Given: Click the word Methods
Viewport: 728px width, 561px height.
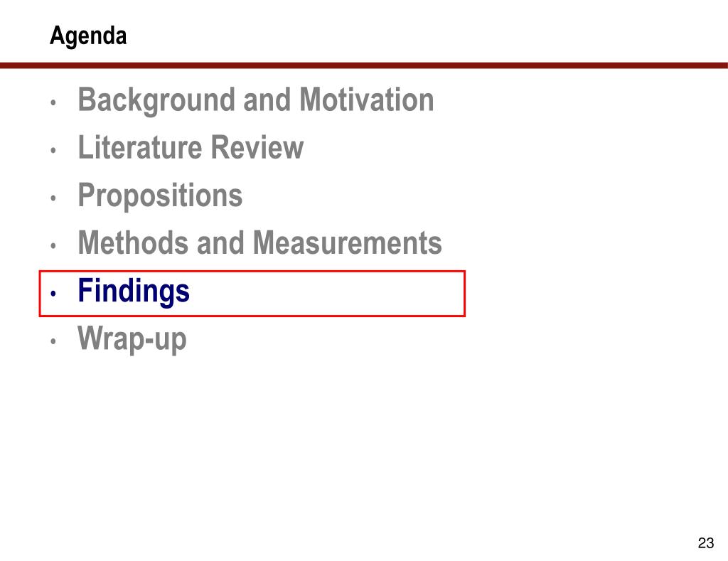Looking at the screenshot, I should tap(133, 242).
